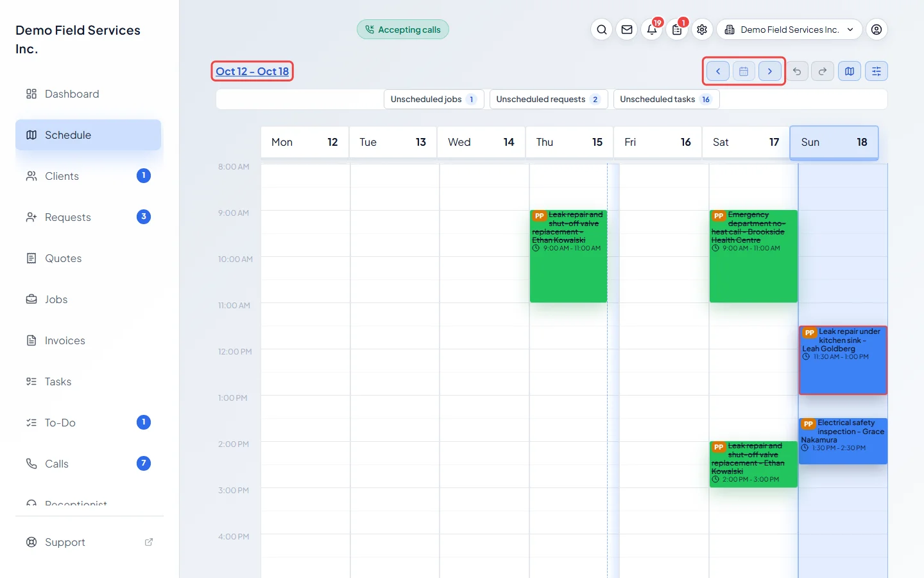Viewport: 924px width, 578px height.
Task: Select the Thu 15 day header
Action: pyautogui.click(x=569, y=142)
